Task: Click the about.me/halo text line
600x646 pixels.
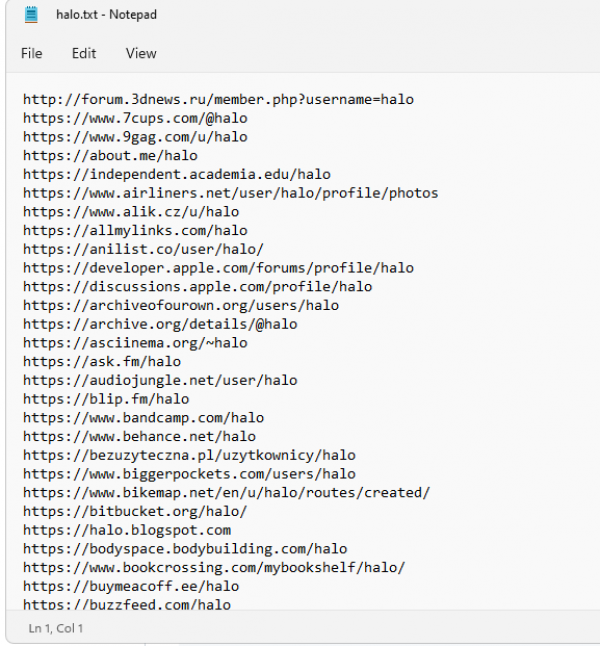Action: 110,156
